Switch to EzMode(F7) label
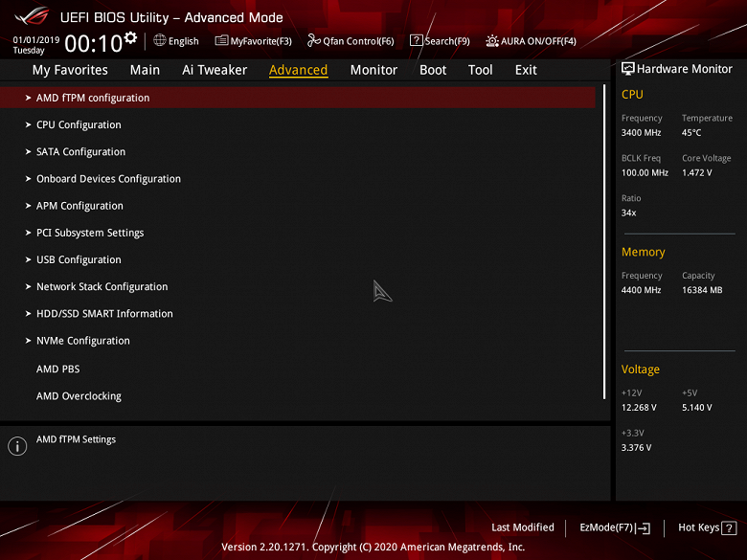 606,527
